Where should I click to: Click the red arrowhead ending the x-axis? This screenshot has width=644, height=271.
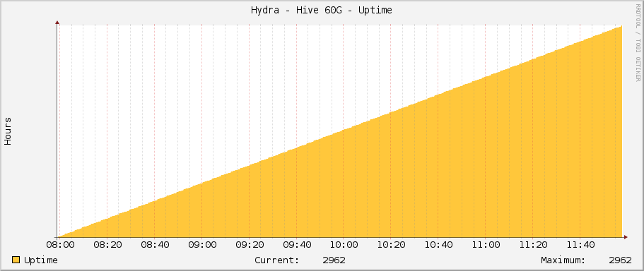[x=626, y=237]
